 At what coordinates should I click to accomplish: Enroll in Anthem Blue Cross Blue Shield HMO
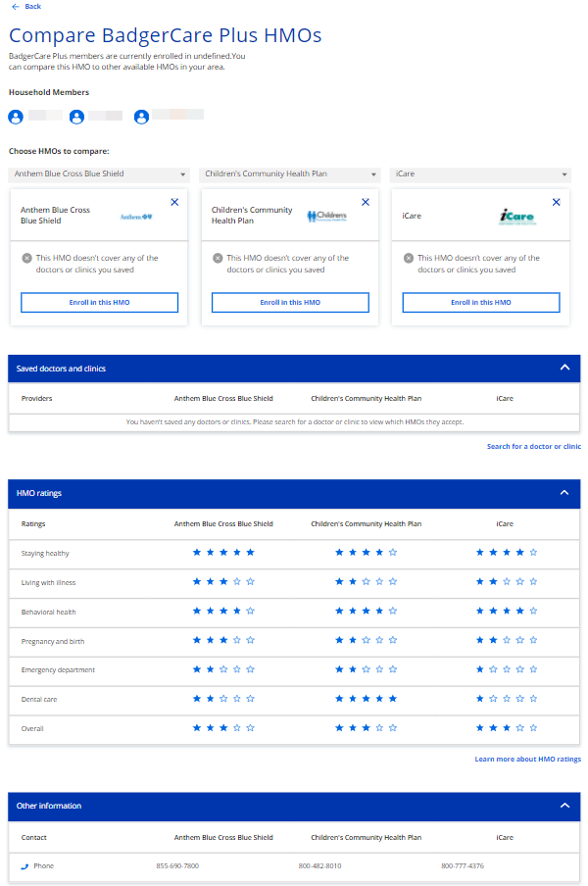click(100, 303)
